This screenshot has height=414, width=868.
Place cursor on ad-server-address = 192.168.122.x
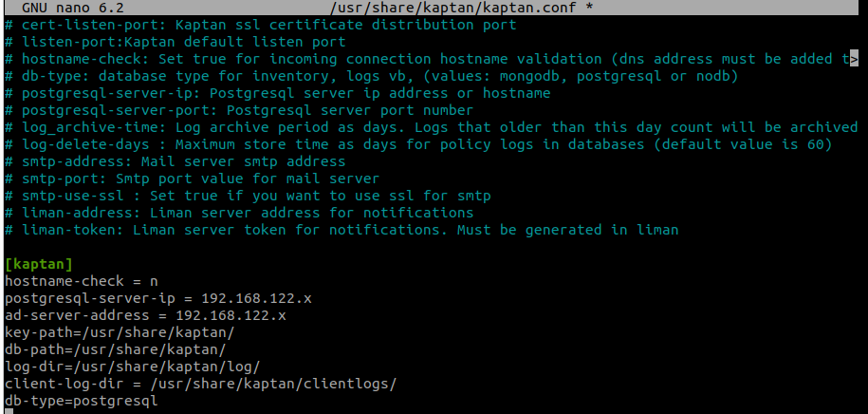pyautogui.click(x=145, y=316)
